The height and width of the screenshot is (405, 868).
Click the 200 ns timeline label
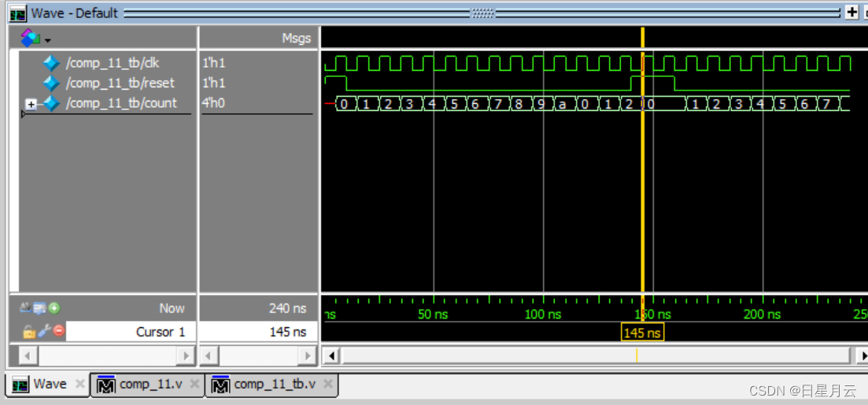763,315
